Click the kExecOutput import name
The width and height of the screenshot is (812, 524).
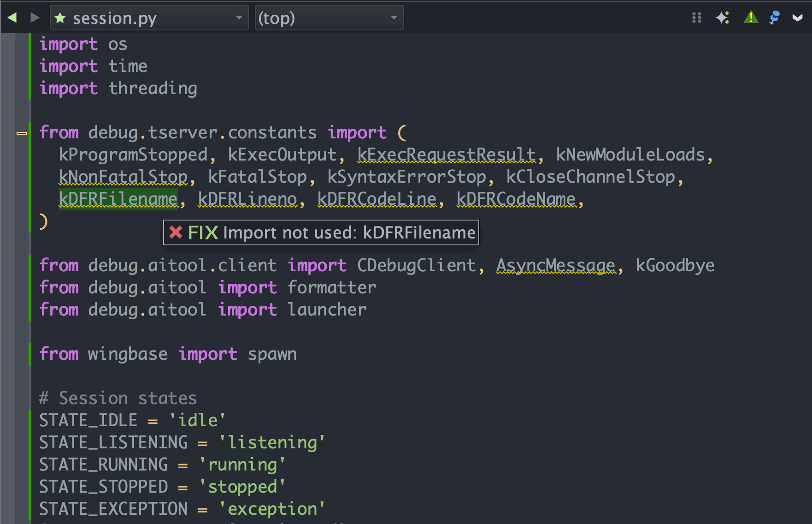(x=282, y=155)
